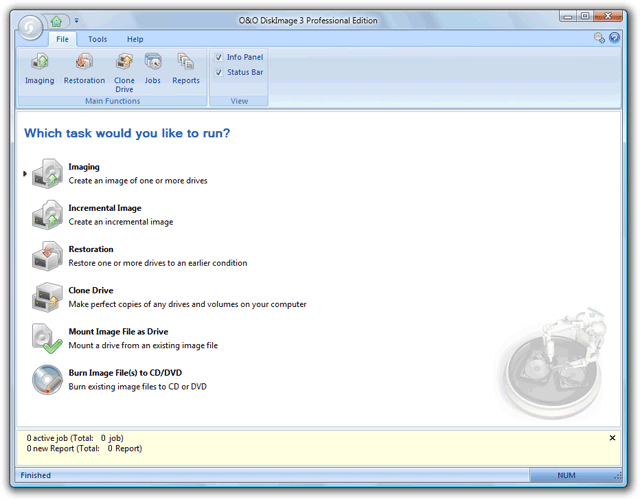The height and width of the screenshot is (500, 640).
Task: Click the '0 new Report (Total: 0 Report)' line
Action: coord(84,449)
